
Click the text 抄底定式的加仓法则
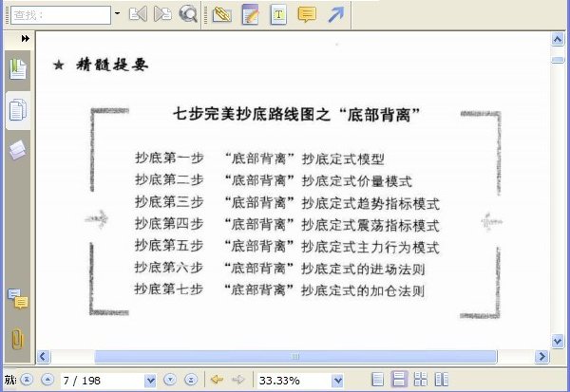click(363, 290)
